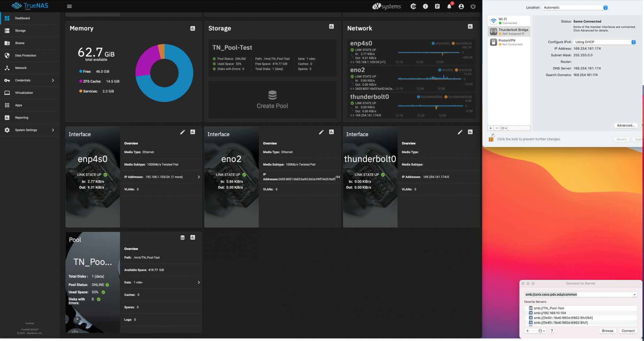Open the Location Automatic dropdown
The height and width of the screenshot is (341, 644).
(x=575, y=7)
